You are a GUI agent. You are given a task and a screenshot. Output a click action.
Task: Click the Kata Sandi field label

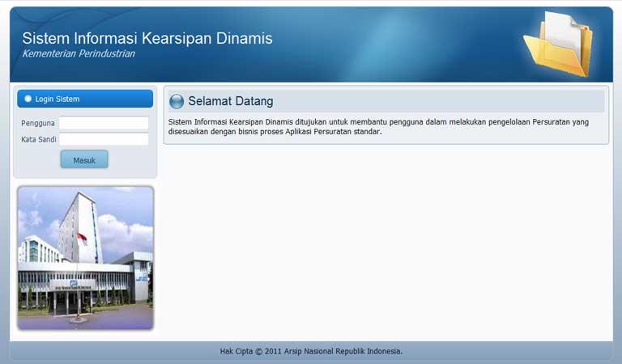click(x=39, y=139)
